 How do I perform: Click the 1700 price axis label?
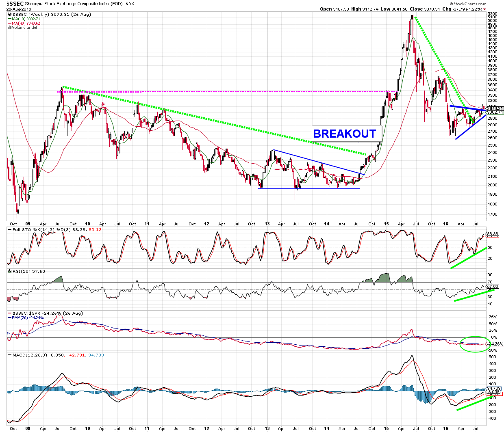point(492,214)
